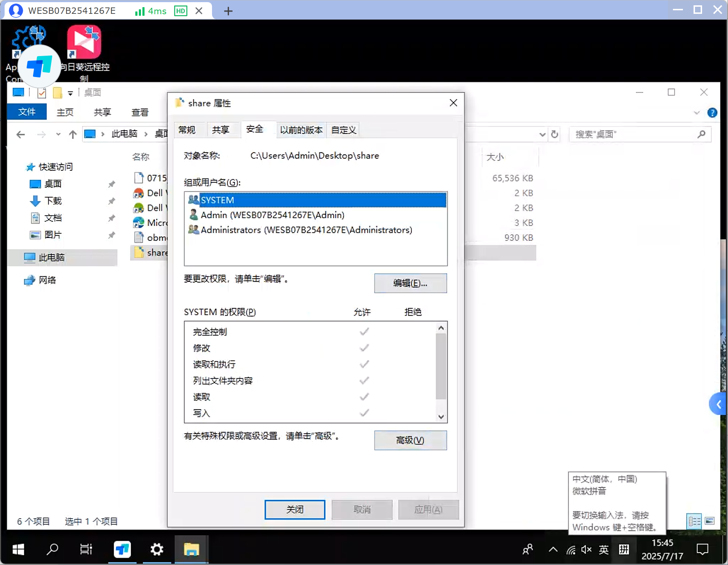Click the refresh icon beside address bar

coord(554,135)
